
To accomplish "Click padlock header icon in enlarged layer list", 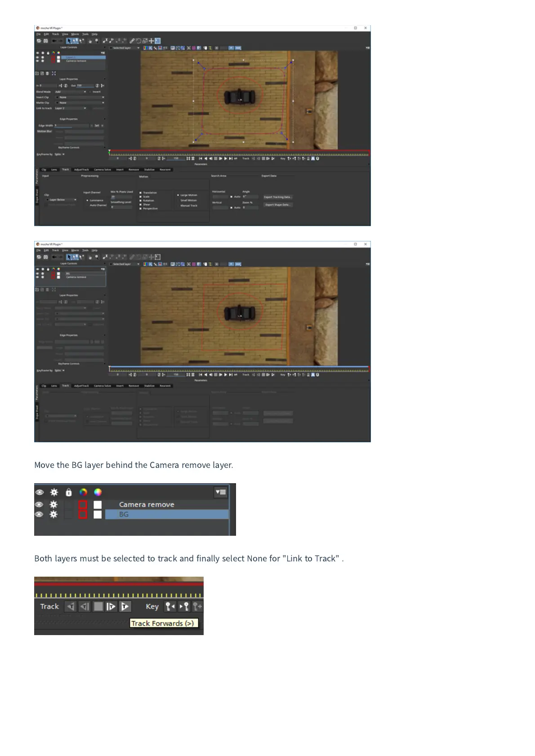I will pyautogui.click(x=69, y=492).
